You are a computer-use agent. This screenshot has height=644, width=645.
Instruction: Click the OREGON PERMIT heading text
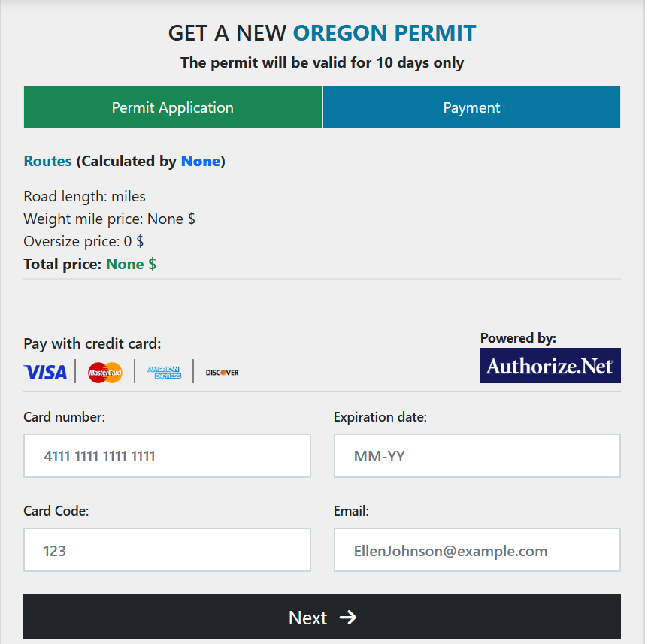(384, 33)
